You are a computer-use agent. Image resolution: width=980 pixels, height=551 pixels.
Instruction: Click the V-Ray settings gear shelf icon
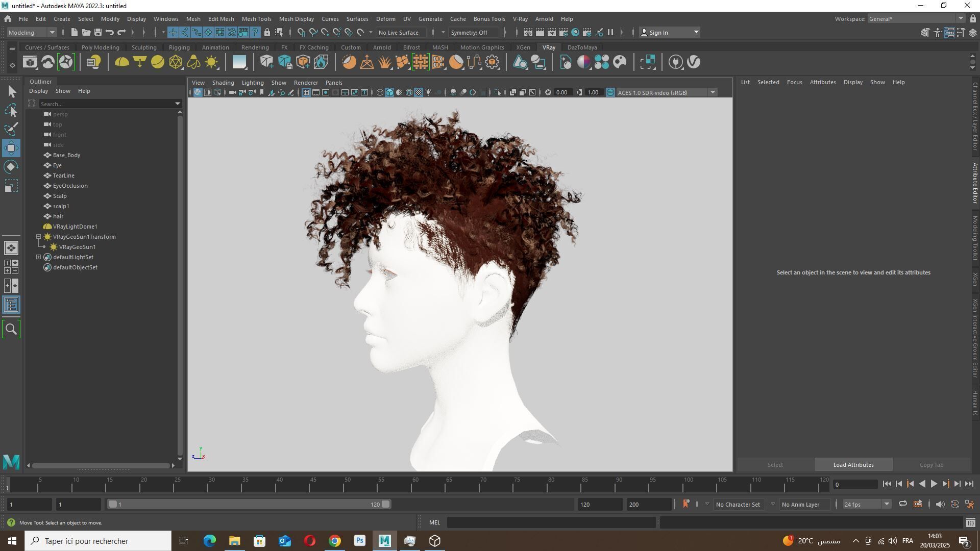[x=493, y=62]
